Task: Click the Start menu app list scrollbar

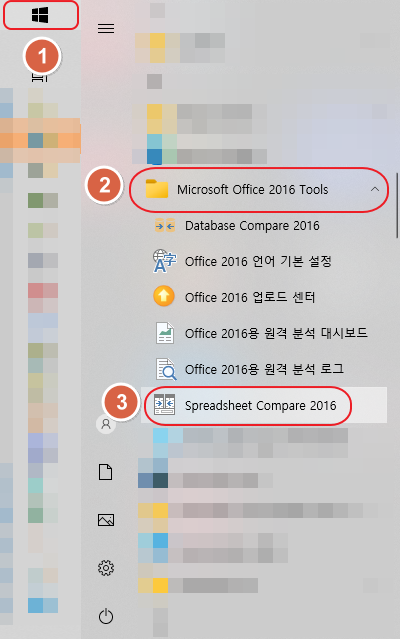Action: click(397, 205)
